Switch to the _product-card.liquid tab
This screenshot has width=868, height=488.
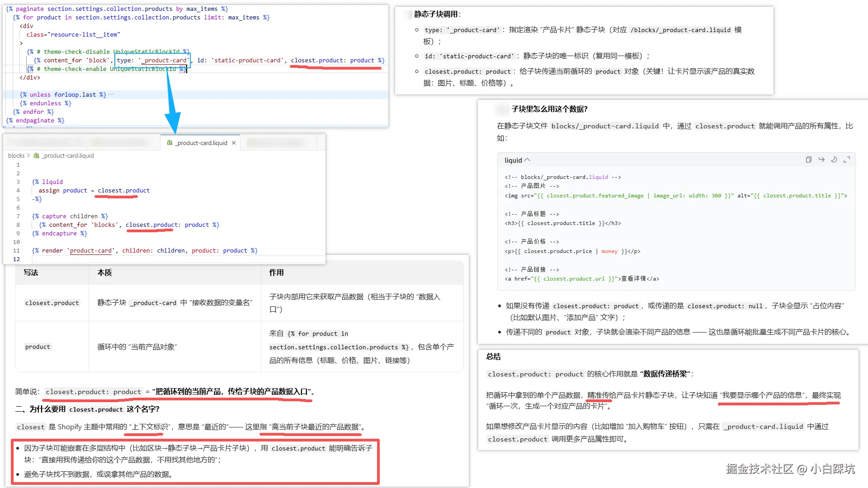point(201,143)
